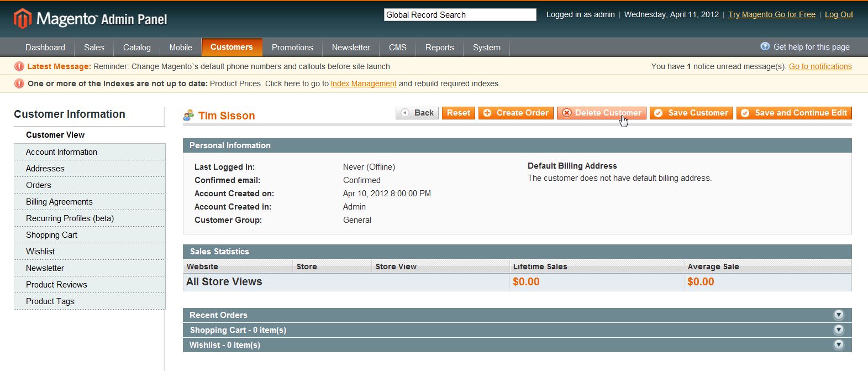Click Save and Continue Edit
Viewport: 868px width, 371px height.
794,113
